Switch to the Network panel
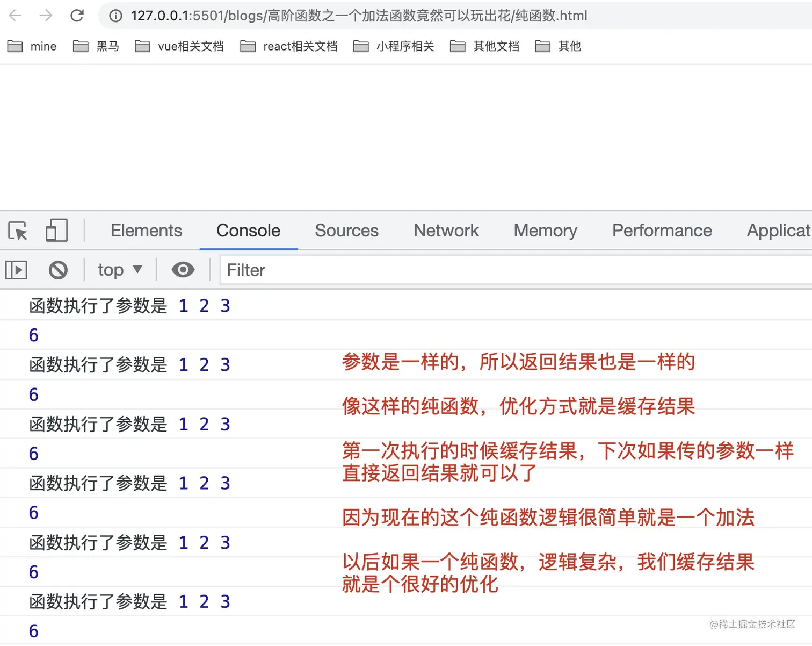 [x=446, y=231]
